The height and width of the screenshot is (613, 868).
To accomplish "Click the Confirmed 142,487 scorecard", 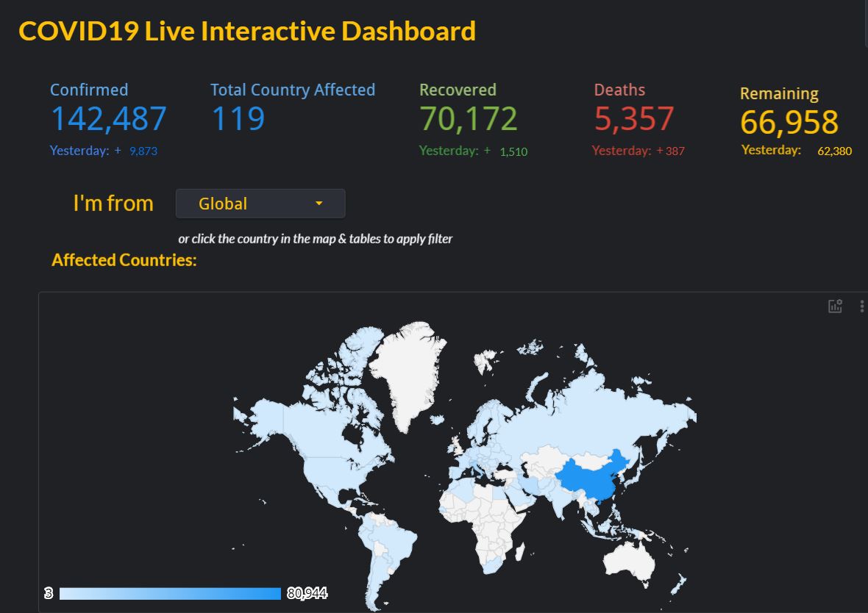I will [108, 119].
